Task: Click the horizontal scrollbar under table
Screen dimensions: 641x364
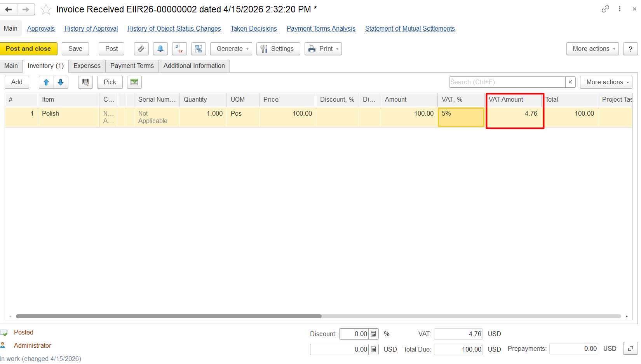Action: coord(169,316)
